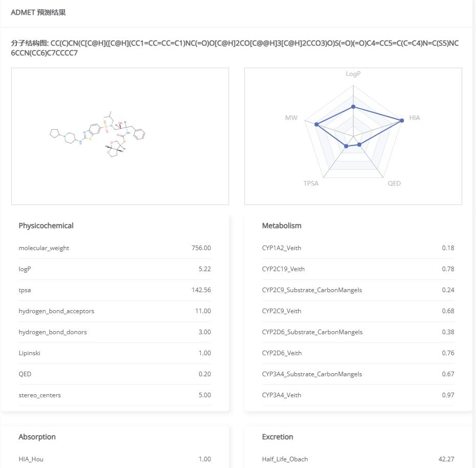Select the SMILES string text

pyautogui.click(x=235, y=48)
